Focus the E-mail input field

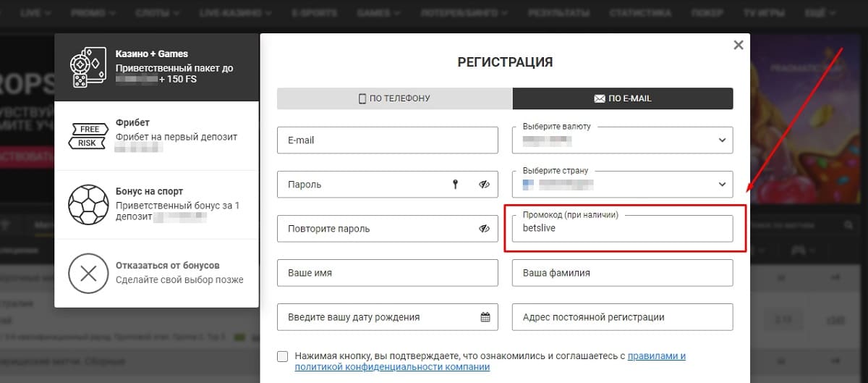point(388,140)
